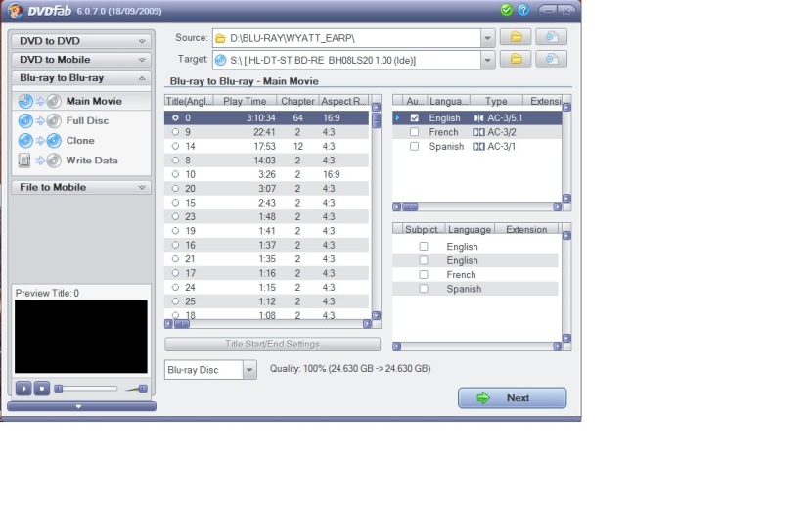812x508 pixels.
Task: Click the disc image icon beside Target
Action: click(x=552, y=60)
